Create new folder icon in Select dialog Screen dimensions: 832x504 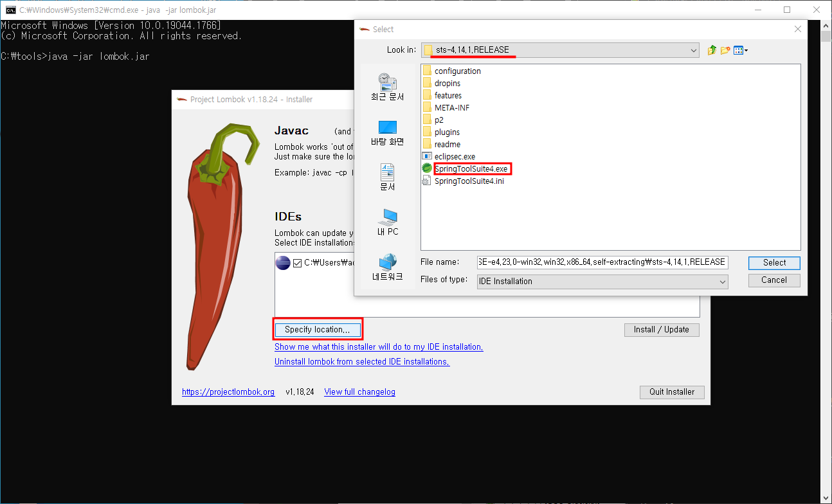point(725,50)
